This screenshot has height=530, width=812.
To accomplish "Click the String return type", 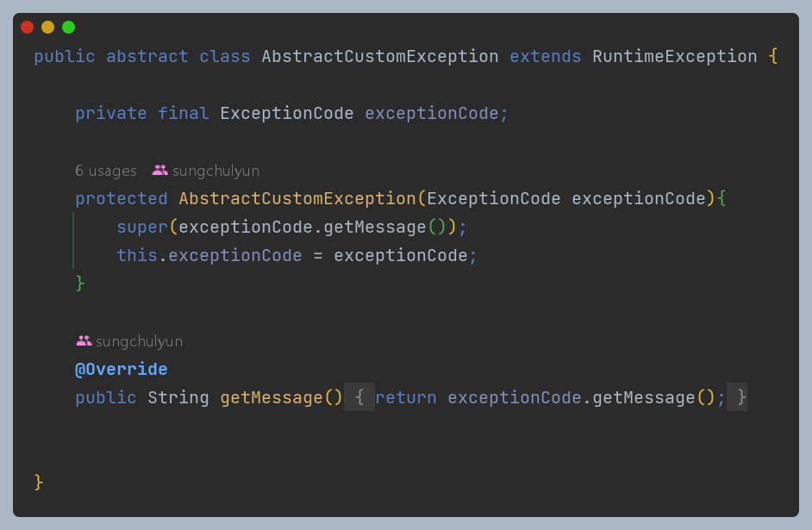I will coord(178,397).
